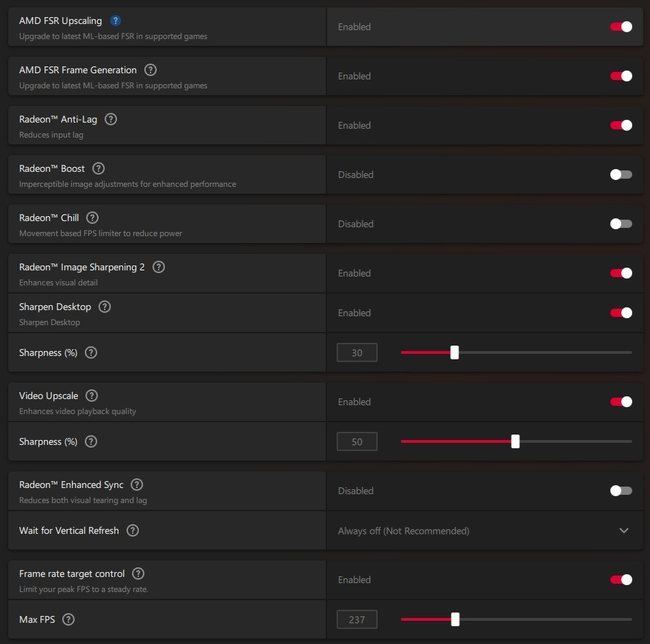
Task: Click the Radeon Enhanced Sync help icon
Action: [137, 485]
